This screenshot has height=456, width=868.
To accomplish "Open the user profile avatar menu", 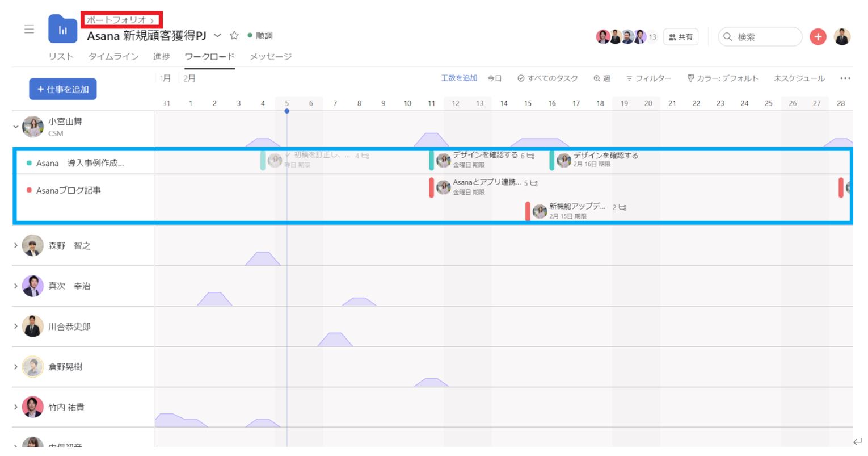I will coord(842,37).
